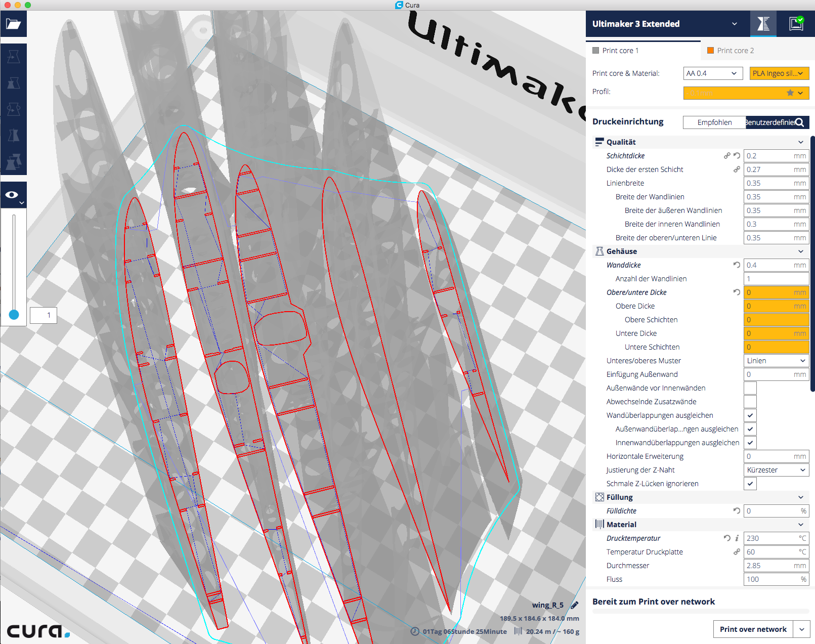Screen dimensions: 815x644
Task: Reset Drucktemperatur with its revert arrow
Action: pyautogui.click(x=727, y=538)
